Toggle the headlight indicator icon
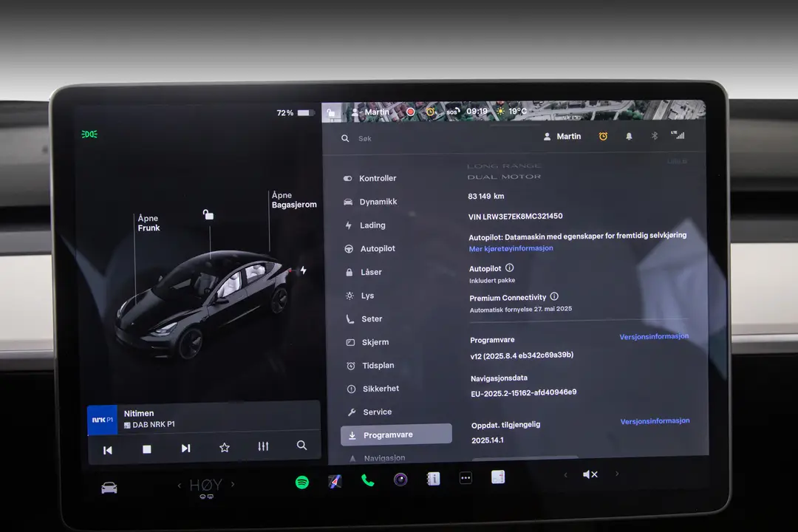798x532 pixels. click(89, 134)
